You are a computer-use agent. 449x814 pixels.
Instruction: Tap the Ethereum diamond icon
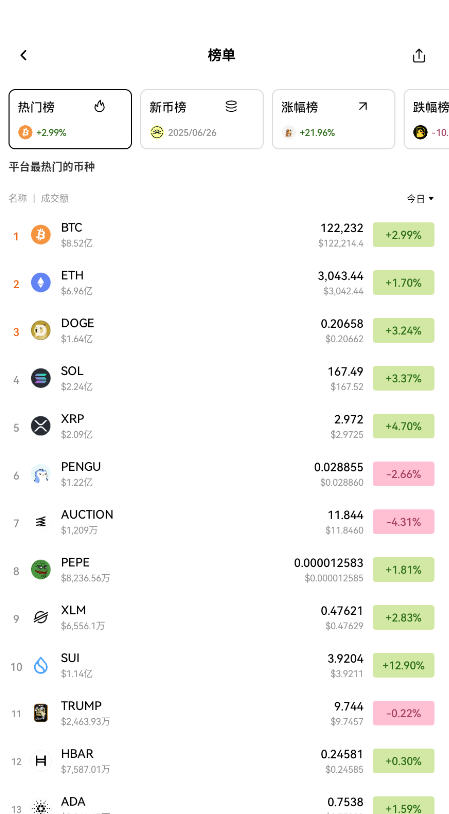coord(40,282)
